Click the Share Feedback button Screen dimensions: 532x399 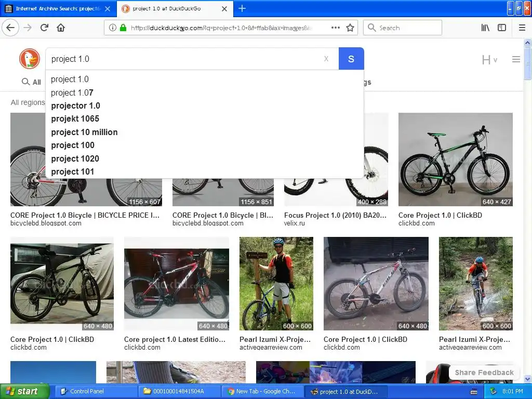coord(484,373)
